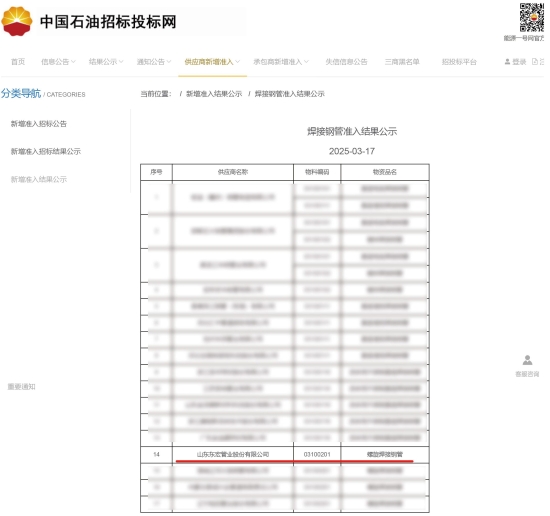Open the 招投标平台 page

459,62
